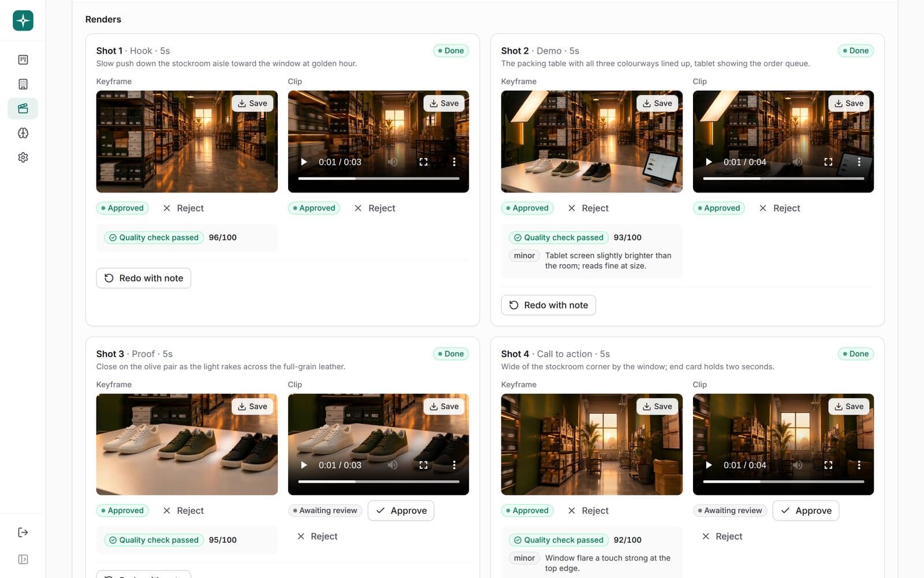Click Redo with note for Shot 1
This screenshot has width=924, height=578.
coord(144,278)
